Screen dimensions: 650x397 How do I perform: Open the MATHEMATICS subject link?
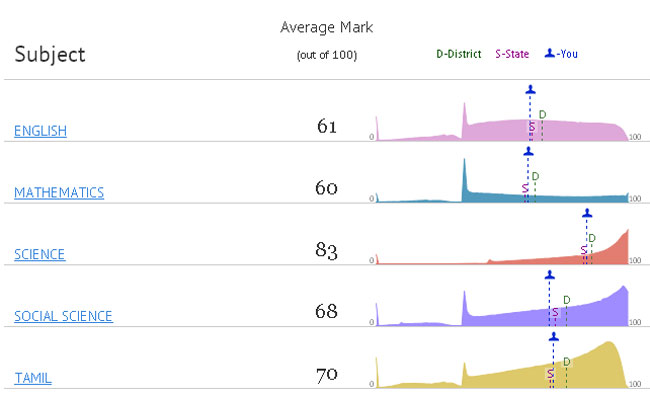(x=59, y=193)
